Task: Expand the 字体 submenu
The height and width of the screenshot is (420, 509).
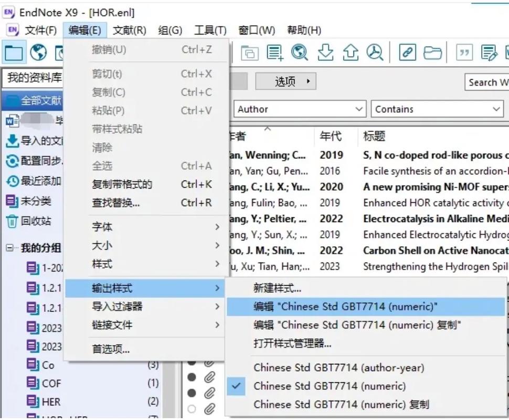Action: (x=145, y=227)
